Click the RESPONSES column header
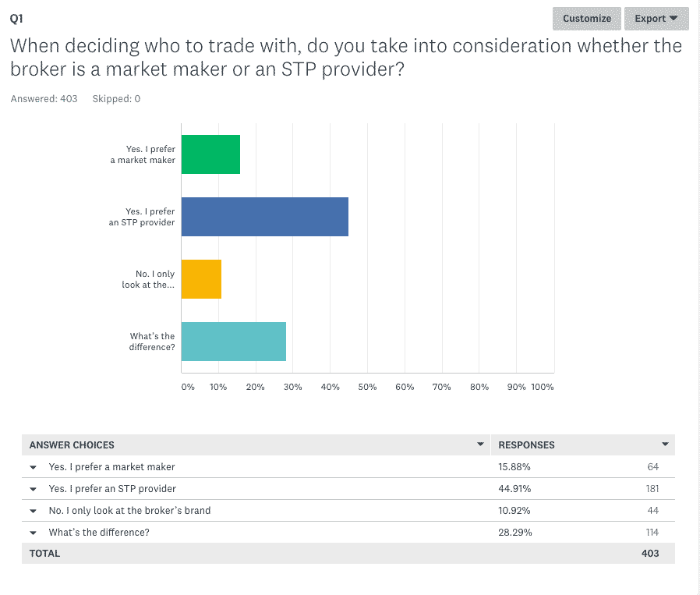This screenshot has height=595, width=700. click(526, 445)
